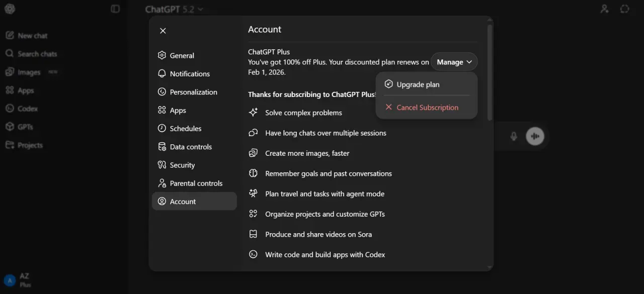Click the Solve complex problems sparkle icon
This screenshot has width=644, height=294.
[x=254, y=112]
